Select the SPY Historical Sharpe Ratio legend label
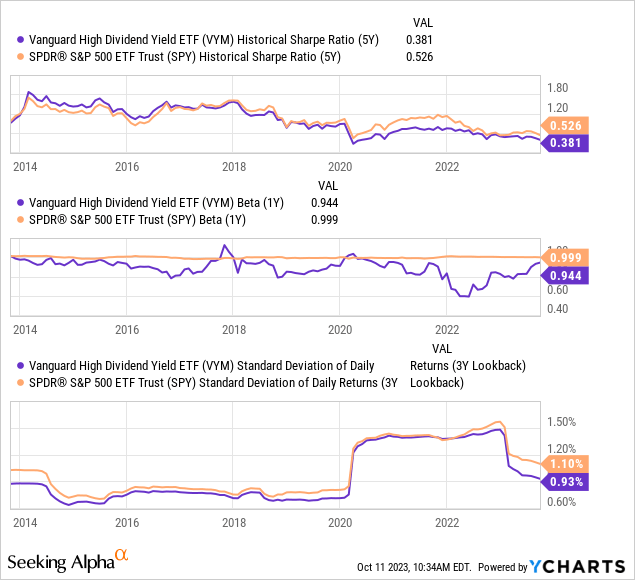 point(186,57)
